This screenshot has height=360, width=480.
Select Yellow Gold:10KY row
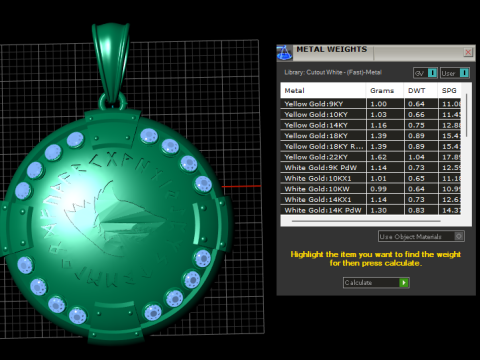click(371, 114)
